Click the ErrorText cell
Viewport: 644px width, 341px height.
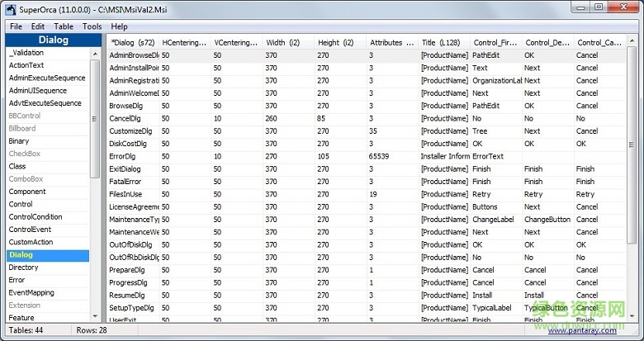coord(488,157)
